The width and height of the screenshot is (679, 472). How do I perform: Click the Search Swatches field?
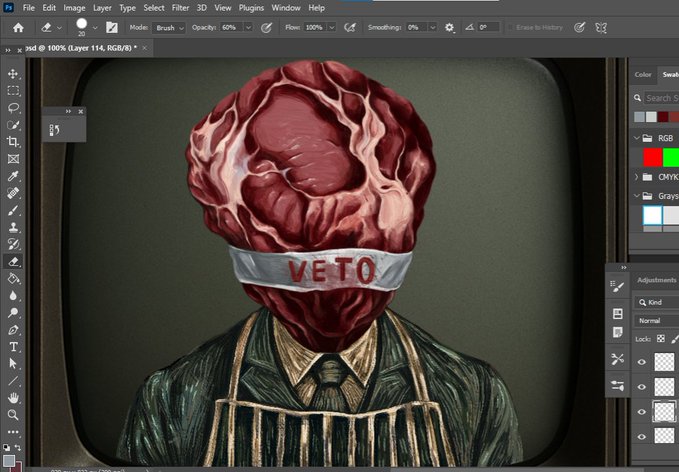[x=661, y=98]
